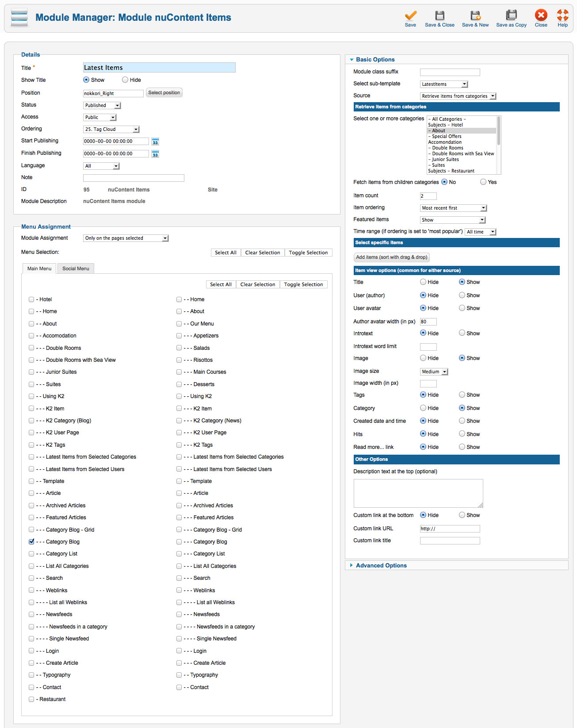The width and height of the screenshot is (577, 728).
Task: Click the Item count field
Action: click(x=428, y=196)
